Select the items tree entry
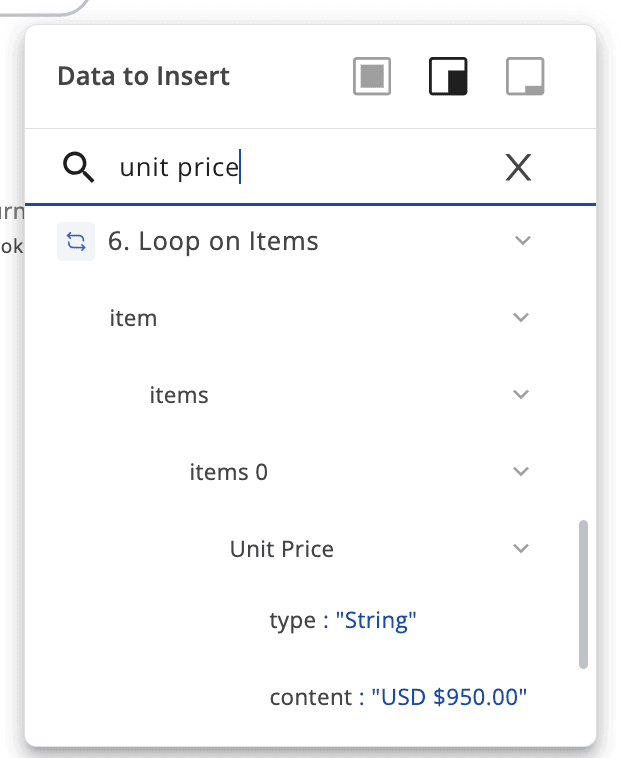 pos(179,395)
